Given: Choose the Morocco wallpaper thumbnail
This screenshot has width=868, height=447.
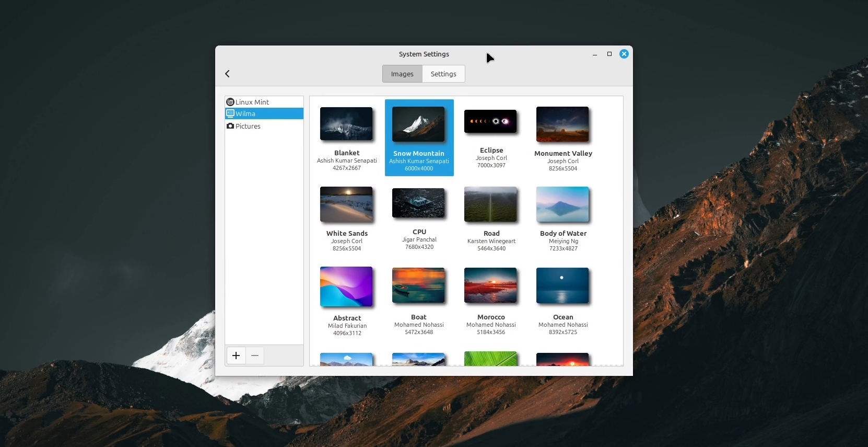Looking at the screenshot, I should (x=490, y=285).
